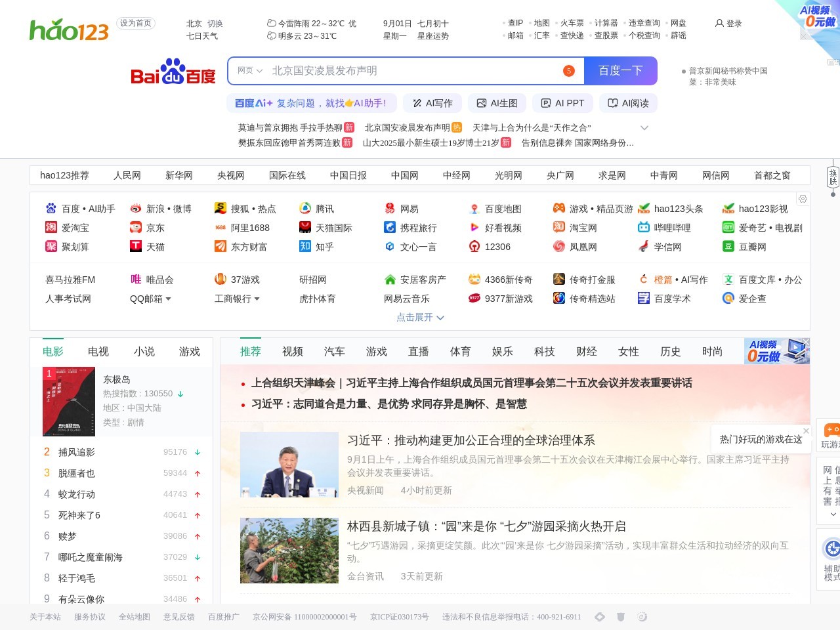Open the 东极岛 movie poster thumbnail
This screenshot has width=840, height=630.
[68, 402]
